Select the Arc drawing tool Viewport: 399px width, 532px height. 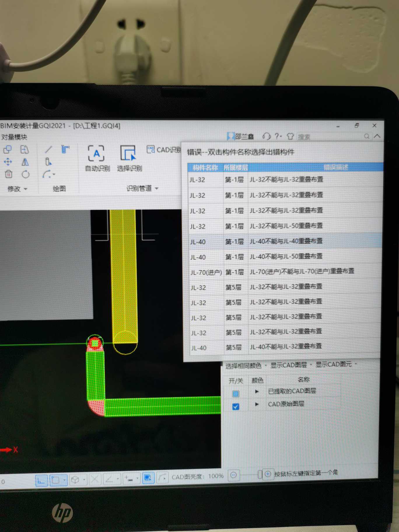click(47, 174)
